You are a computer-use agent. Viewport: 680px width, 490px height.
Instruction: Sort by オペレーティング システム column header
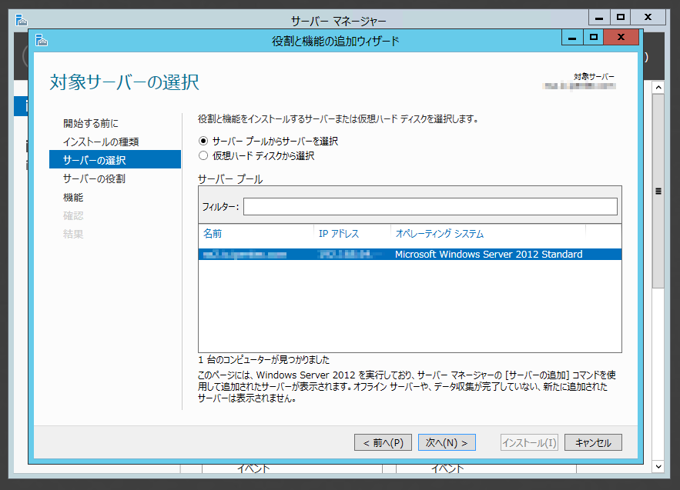point(440,234)
